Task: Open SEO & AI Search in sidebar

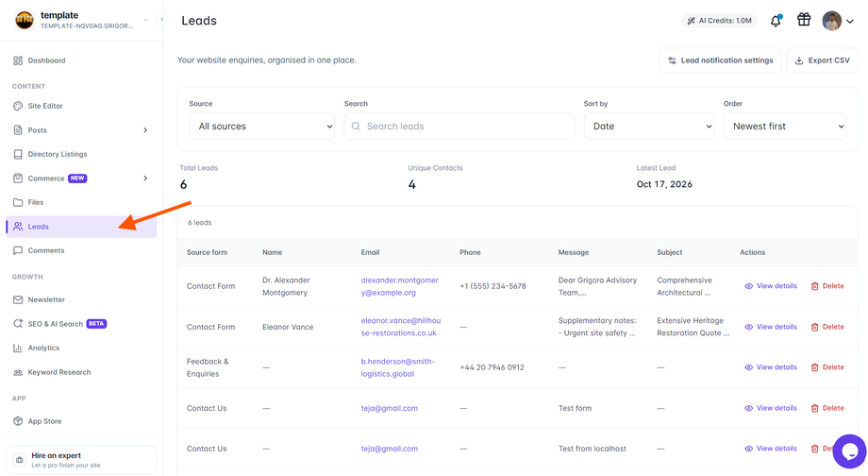Action: click(x=81, y=324)
